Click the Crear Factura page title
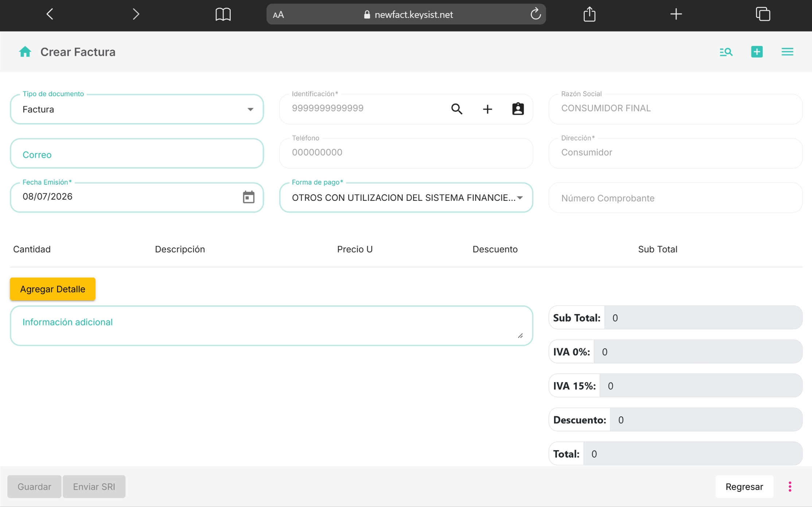This screenshot has height=507, width=812. coord(78,52)
